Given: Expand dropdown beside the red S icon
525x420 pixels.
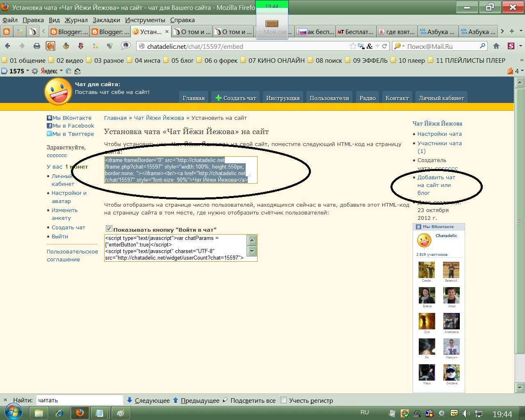Looking at the screenshot, I should [x=520, y=46].
